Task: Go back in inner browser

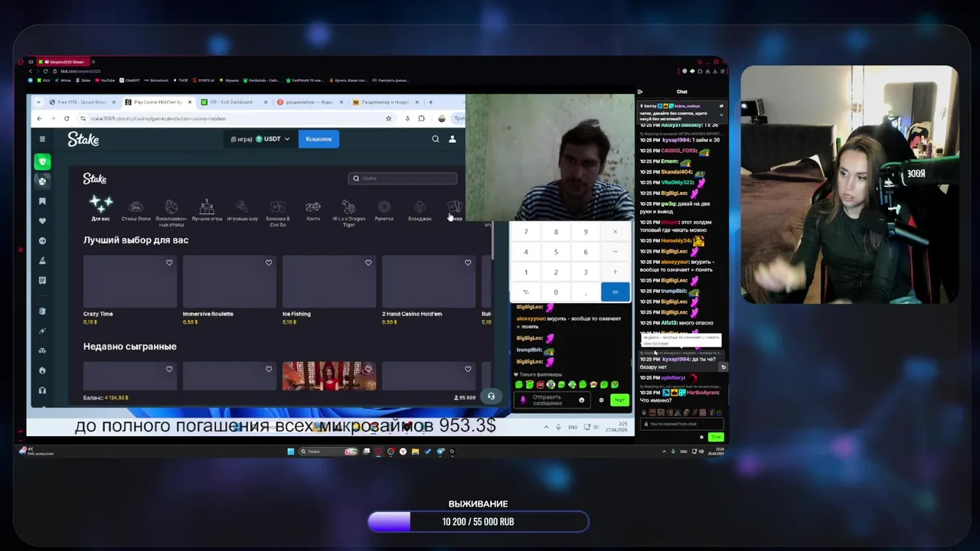Action: (40, 119)
